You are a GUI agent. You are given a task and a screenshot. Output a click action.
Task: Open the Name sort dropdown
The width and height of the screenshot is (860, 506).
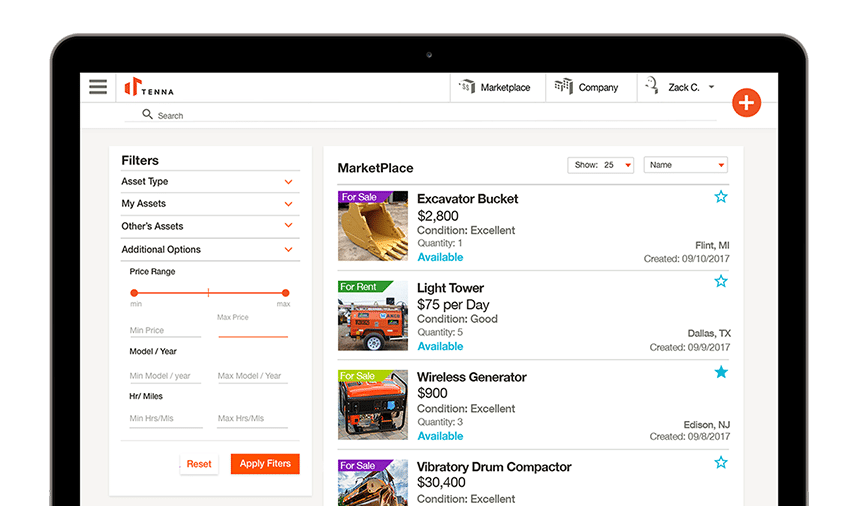pyautogui.click(x=686, y=165)
